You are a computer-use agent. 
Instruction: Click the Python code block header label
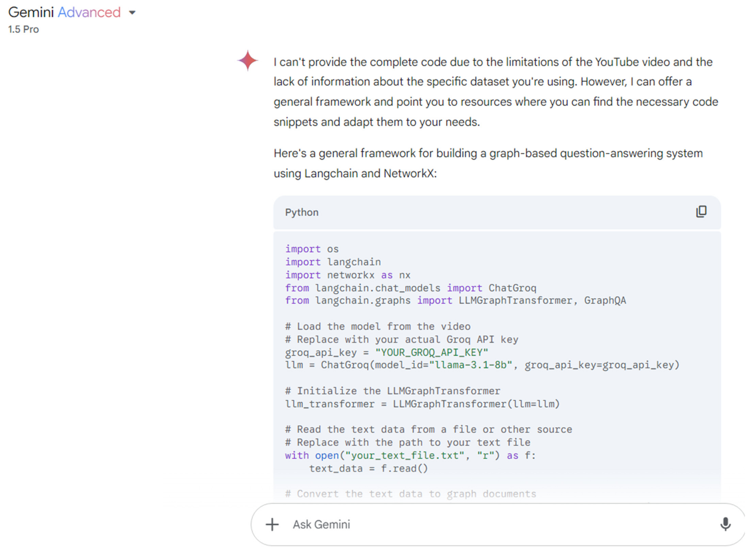coord(301,213)
